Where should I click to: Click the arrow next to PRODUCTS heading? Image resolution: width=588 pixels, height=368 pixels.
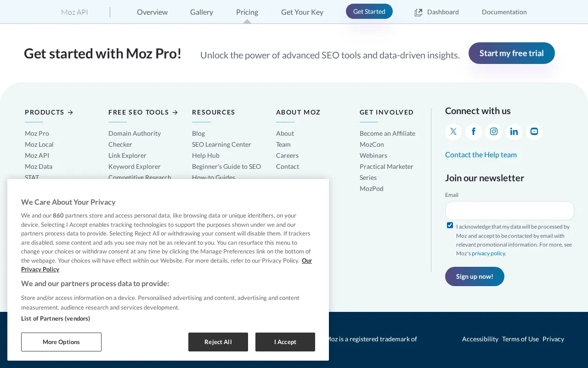pos(70,112)
